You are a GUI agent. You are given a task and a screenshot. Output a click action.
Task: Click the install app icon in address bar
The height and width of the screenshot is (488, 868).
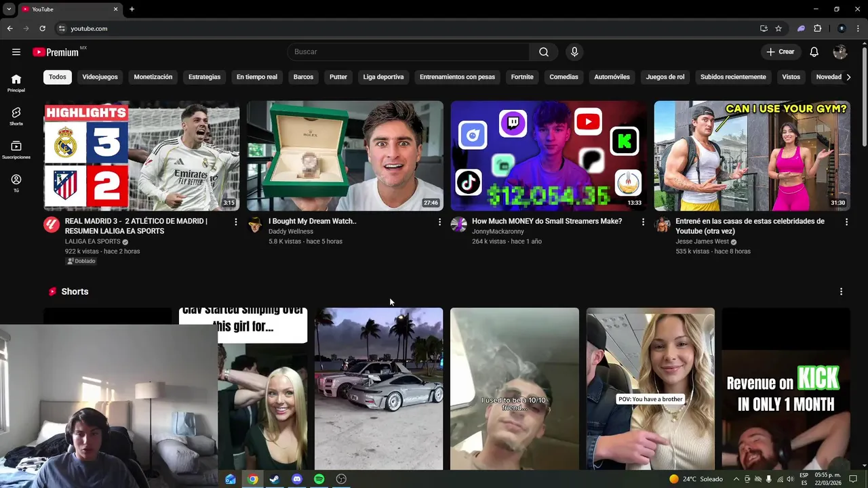point(764,28)
